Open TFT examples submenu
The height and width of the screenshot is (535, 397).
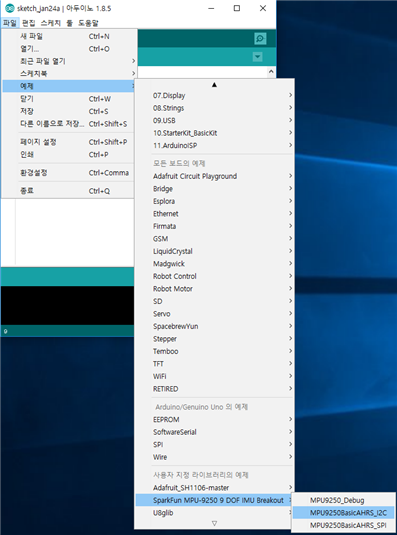[214, 364]
